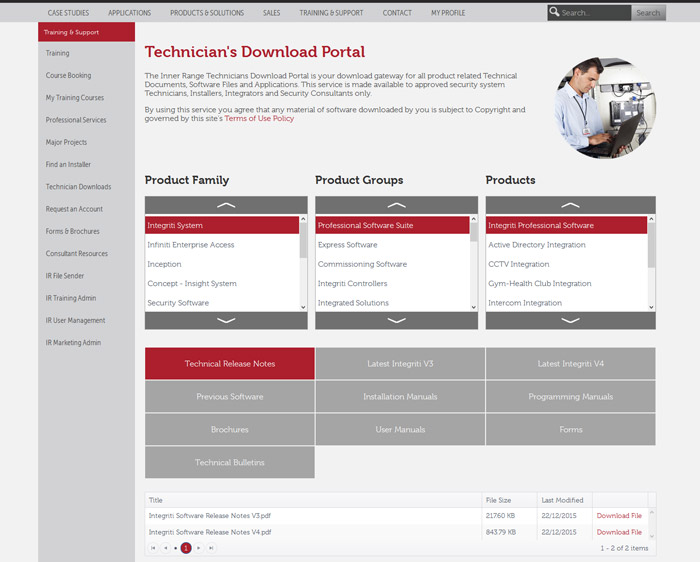Viewport: 700px width, 562px height.
Task: Open the Case Studies menu
Action: 68,13
